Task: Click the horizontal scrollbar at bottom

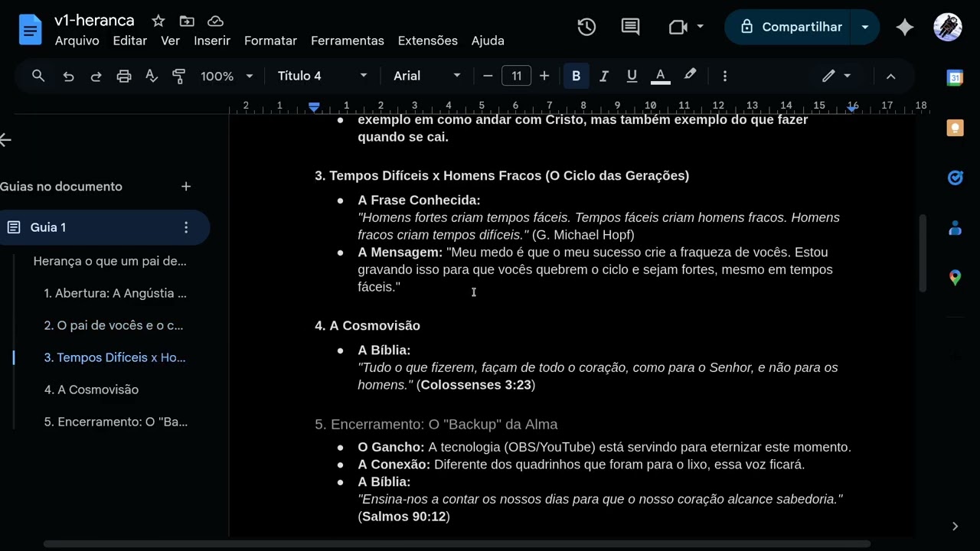Action: pos(457,544)
